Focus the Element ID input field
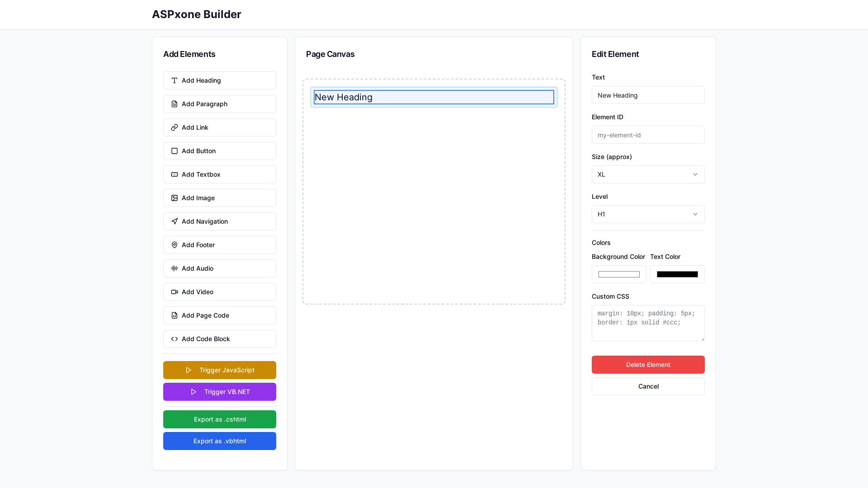Screen dimensions: 868x488 pyautogui.click(x=648, y=135)
